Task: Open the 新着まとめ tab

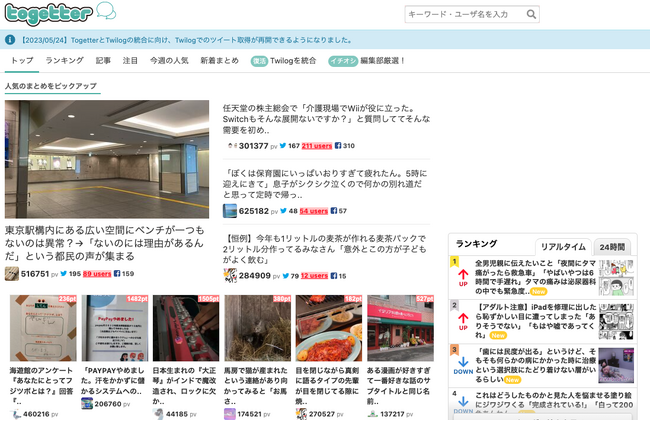Action: [x=219, y=61]
